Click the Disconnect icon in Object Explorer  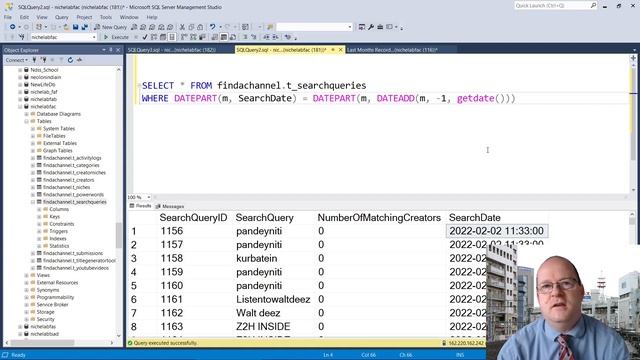coord(43,60)
